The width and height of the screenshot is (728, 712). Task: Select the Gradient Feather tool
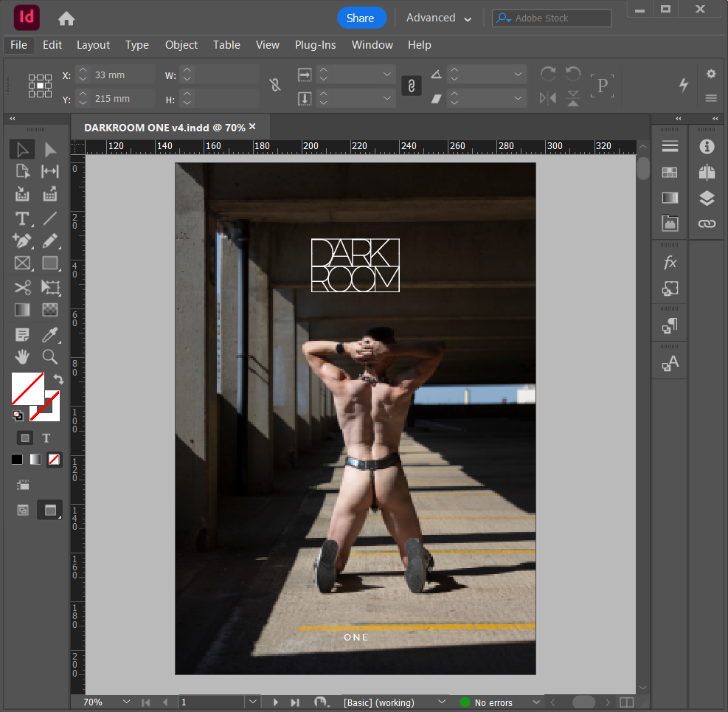pos(50,309)
